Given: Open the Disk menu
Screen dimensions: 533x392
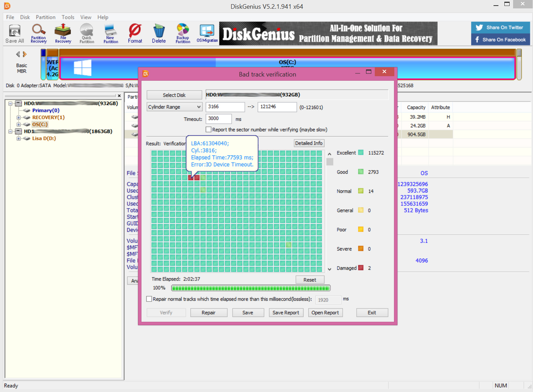Looking at the screenshot, I should (x=25, y=17).
